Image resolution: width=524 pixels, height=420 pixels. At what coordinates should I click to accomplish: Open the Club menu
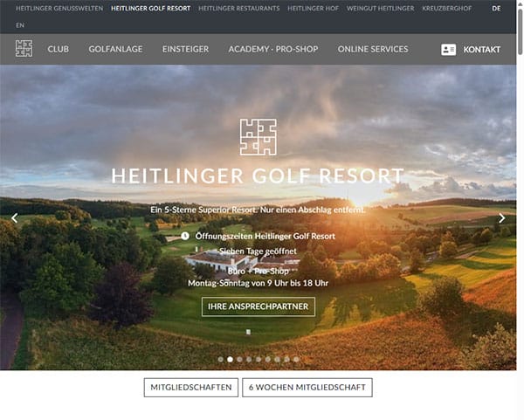point(59,49)
